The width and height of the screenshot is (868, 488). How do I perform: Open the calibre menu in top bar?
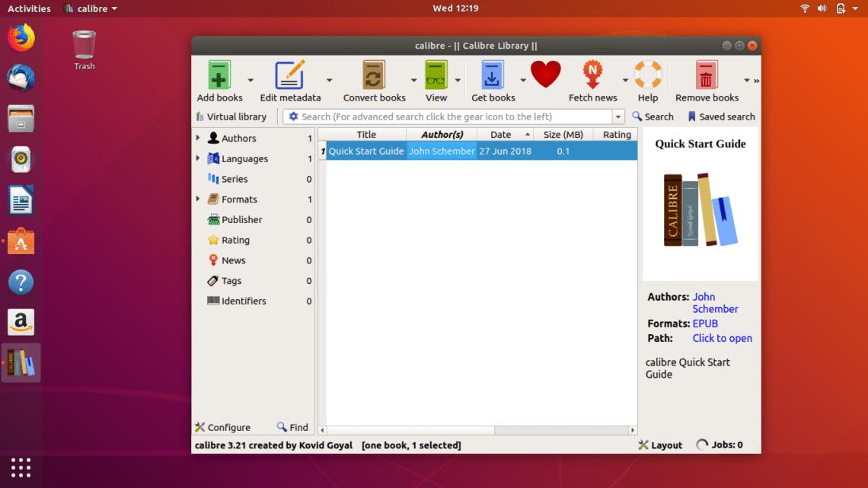[x=90, y=8]
